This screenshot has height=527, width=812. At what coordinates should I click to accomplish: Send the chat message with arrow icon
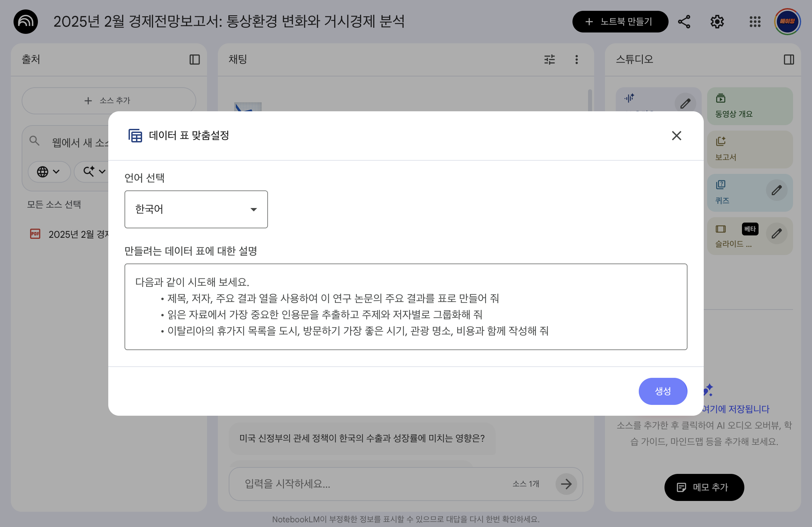tap(566, 484)
